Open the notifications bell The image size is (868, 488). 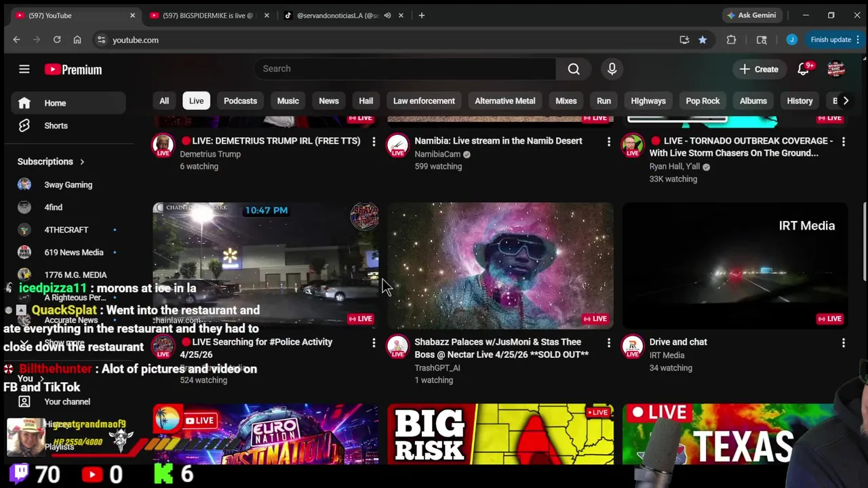click(x=804, y=69)
